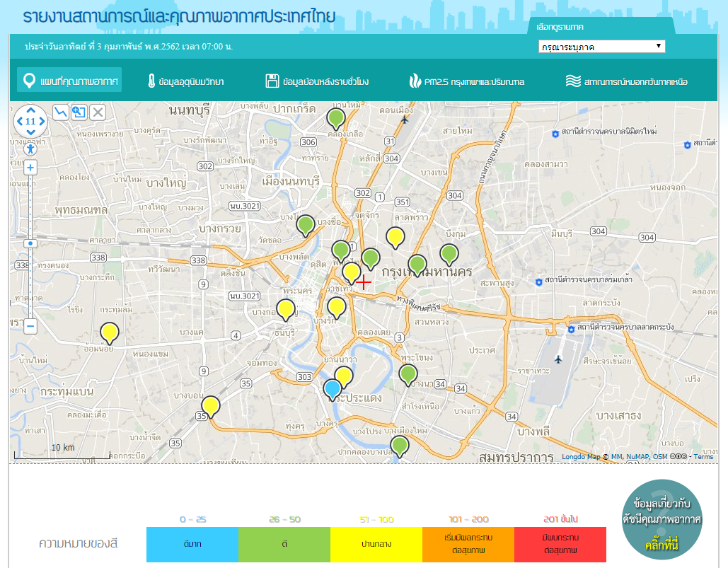Open สถานการณ์หมอกควันภาคเหนือ tab
The image size is (728, 568).
626,81
